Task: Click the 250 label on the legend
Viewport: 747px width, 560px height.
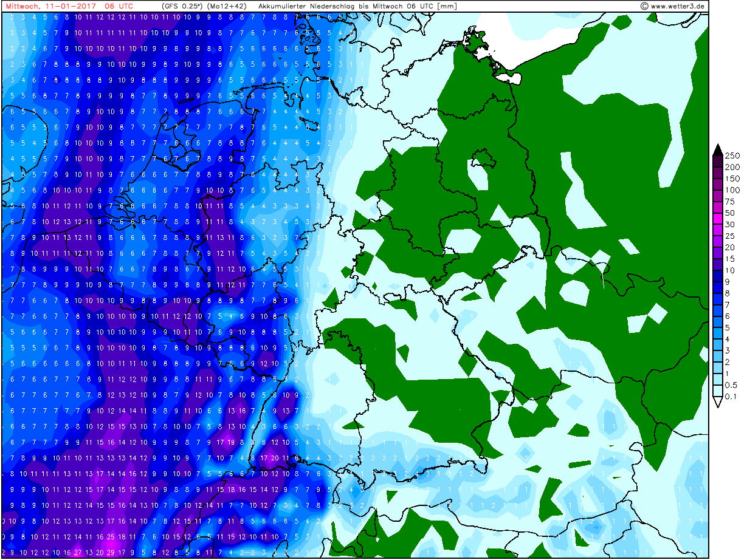Action: [732, 155]
